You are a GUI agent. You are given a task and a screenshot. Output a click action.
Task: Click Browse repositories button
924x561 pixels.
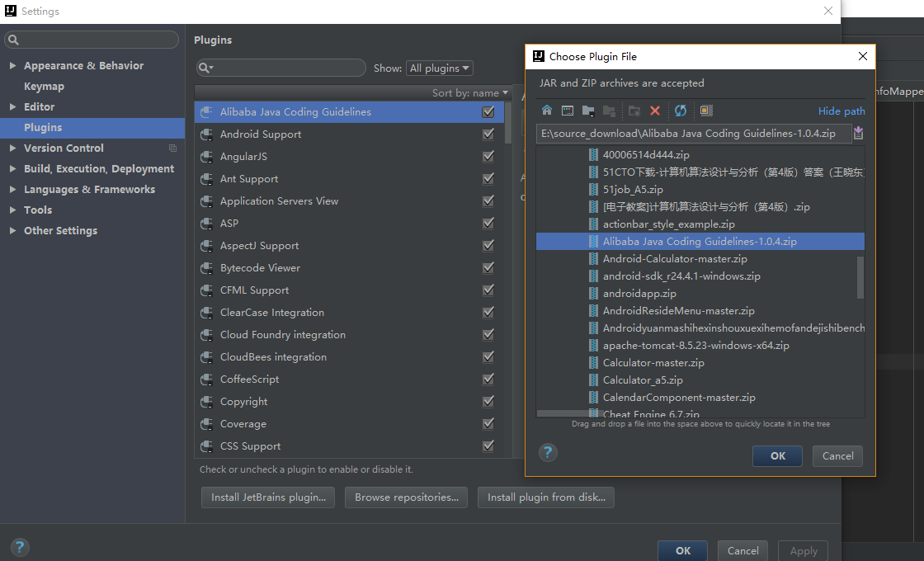coord(406,497)
